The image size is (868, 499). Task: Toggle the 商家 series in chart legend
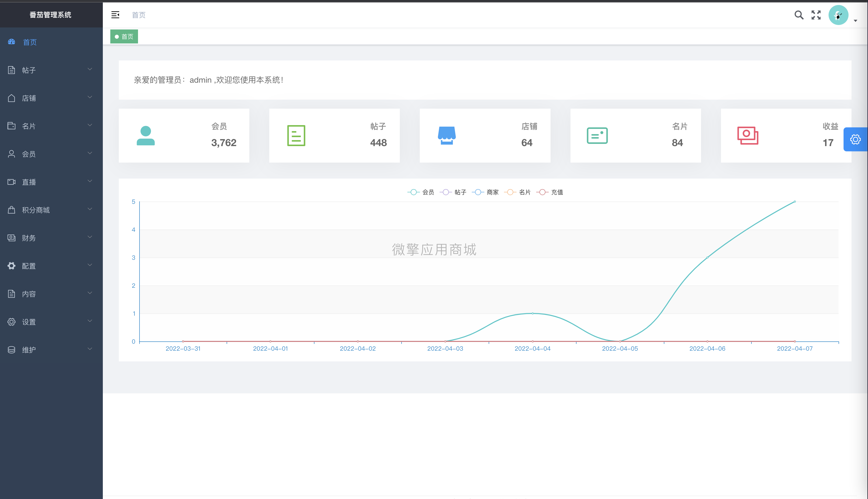pos(485,192)
